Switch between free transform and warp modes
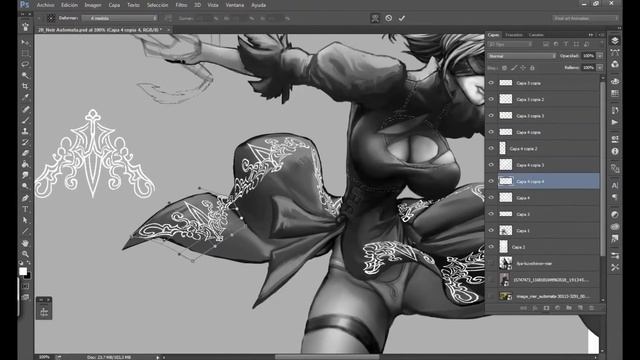The height and width of the screenshot is (360, 640). point(375,18)
